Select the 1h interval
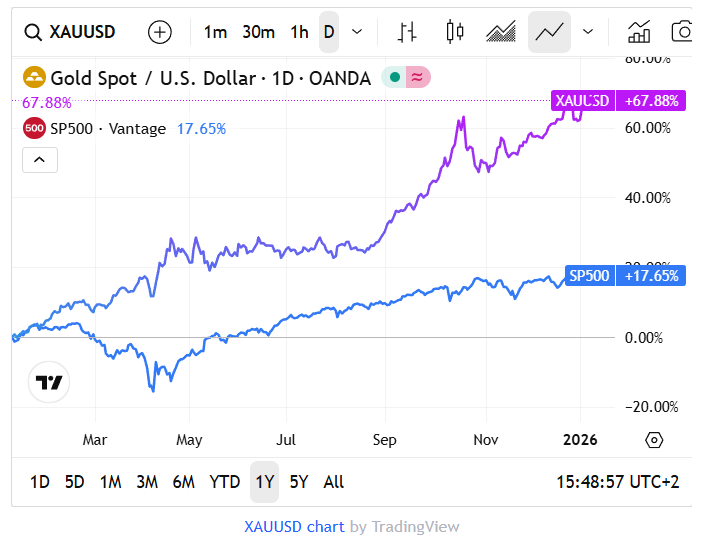 tap(299, 32)
